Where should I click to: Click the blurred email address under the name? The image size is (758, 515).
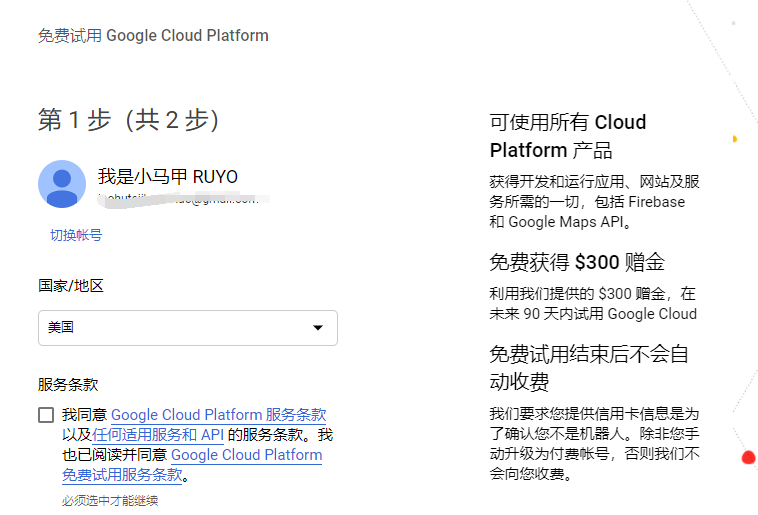click(x=184, y=199)
